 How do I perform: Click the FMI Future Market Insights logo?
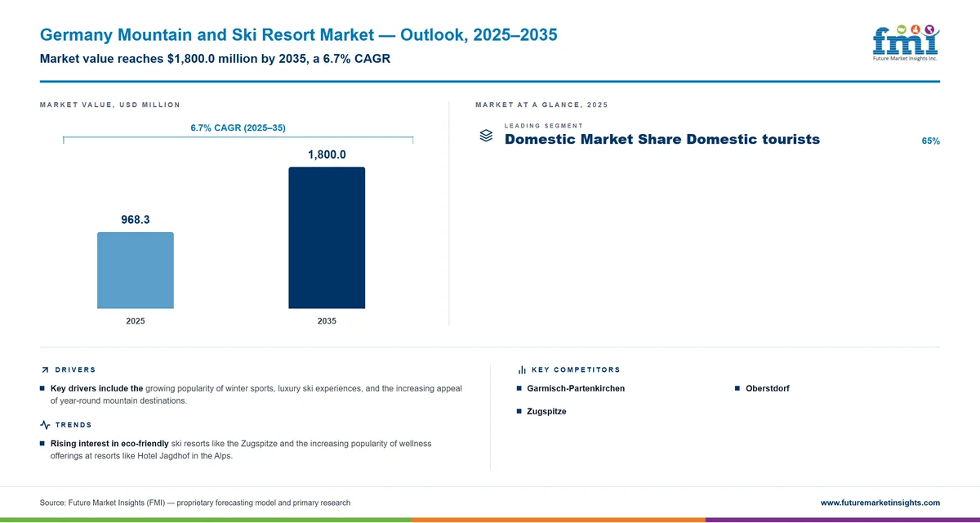pyautogui.click(x=906, y=42)
